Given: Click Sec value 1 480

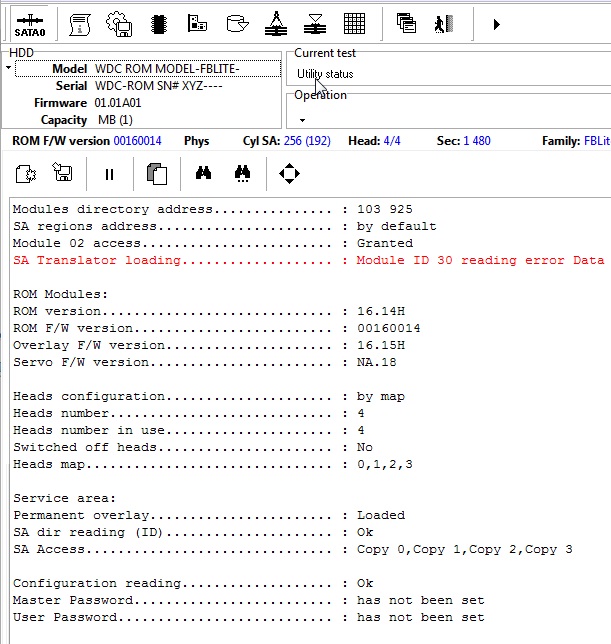Looking at the screenshot, I should [x=477, y=141].
